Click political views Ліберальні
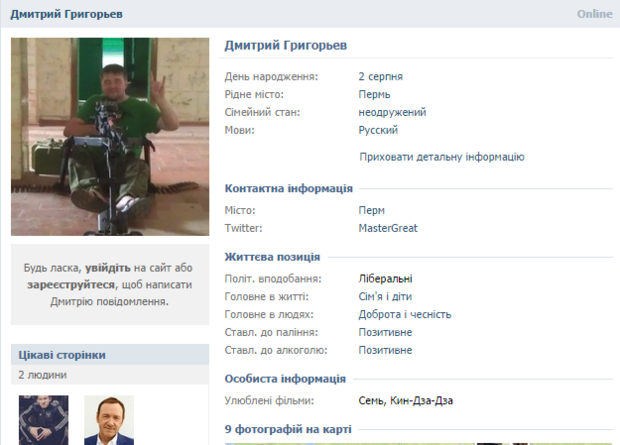 385,279
